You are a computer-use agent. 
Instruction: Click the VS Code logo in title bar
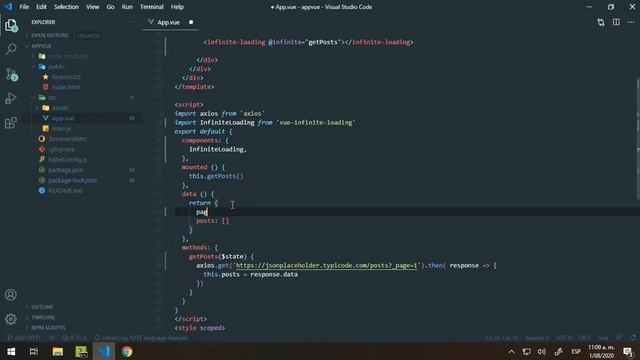pos(8,7)
